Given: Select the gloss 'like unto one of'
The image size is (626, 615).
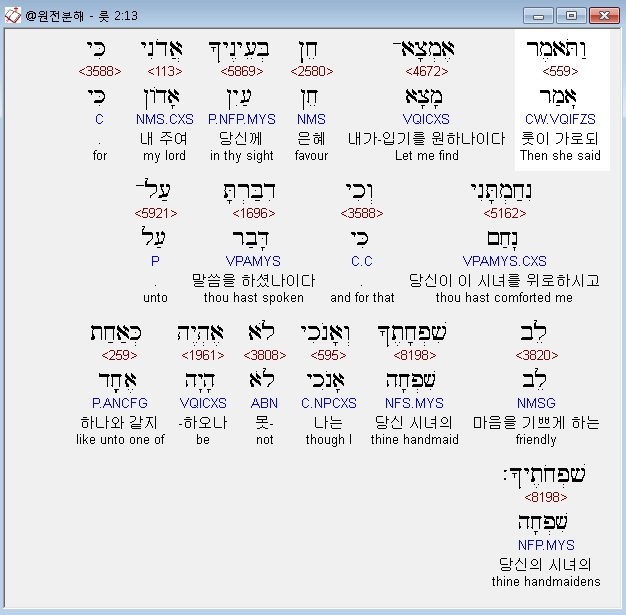Looking at the screenshot, I should pos(120,440).
